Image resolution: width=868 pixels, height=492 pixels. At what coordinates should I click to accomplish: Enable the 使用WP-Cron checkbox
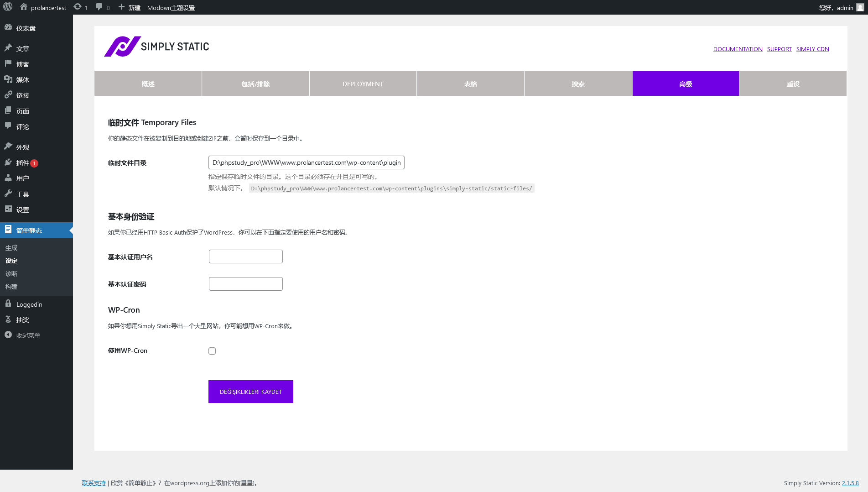(x=212, y=351)
